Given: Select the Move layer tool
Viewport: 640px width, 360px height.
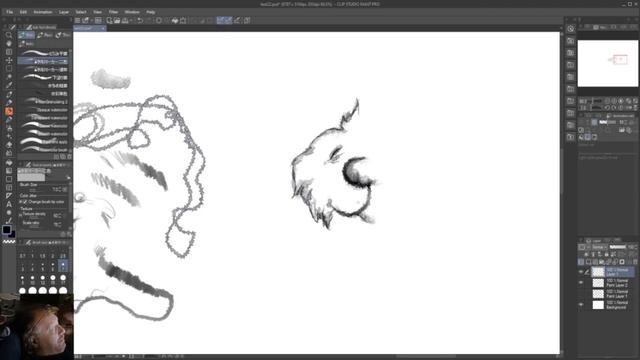Looking at the screenshot, I should [9, 60].
